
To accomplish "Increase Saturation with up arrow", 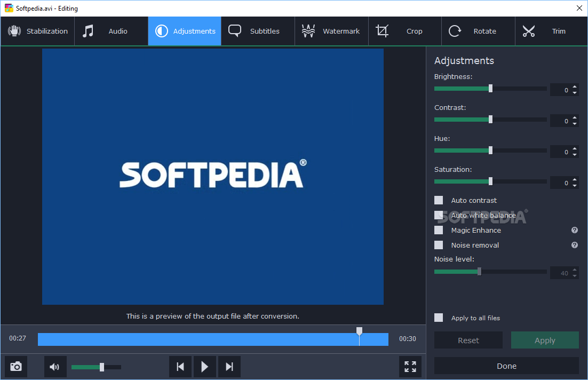I will [x=575, y=180].
